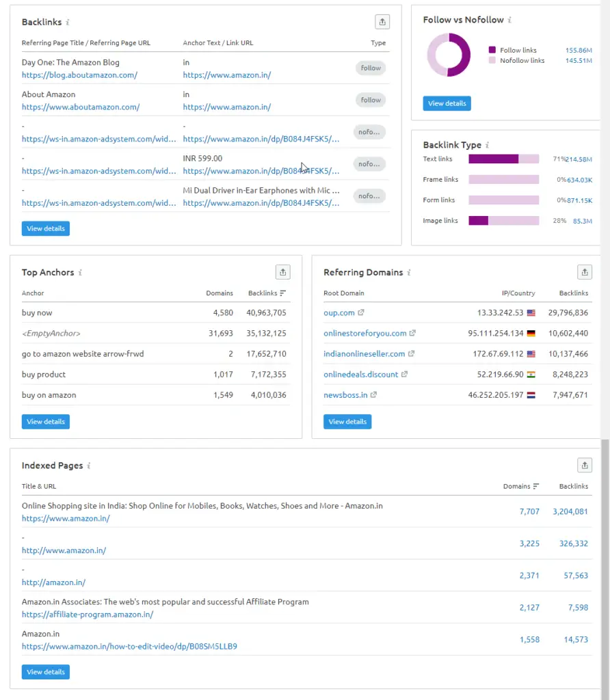Screen dimensions: 610x700
Task: Open info icon beside Backlinks title
Action: [68, 22]
